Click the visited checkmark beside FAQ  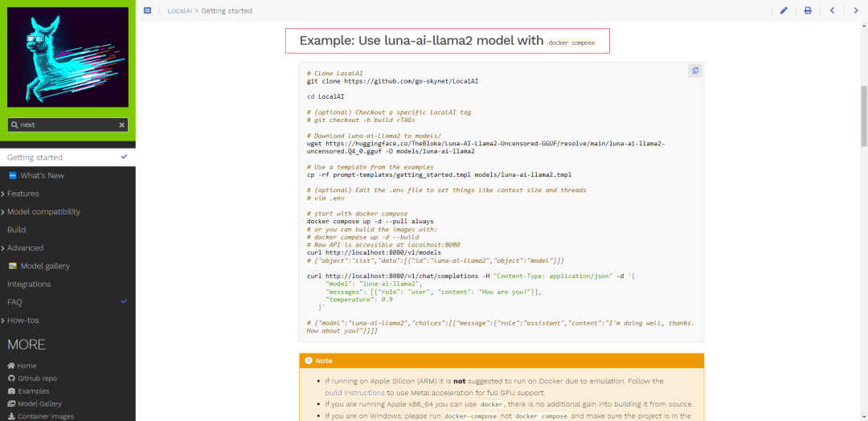[x=124, y=302]
